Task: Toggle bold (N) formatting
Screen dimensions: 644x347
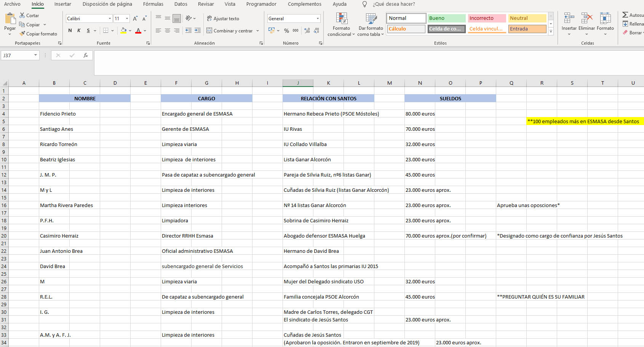Action: click(70, 31)
